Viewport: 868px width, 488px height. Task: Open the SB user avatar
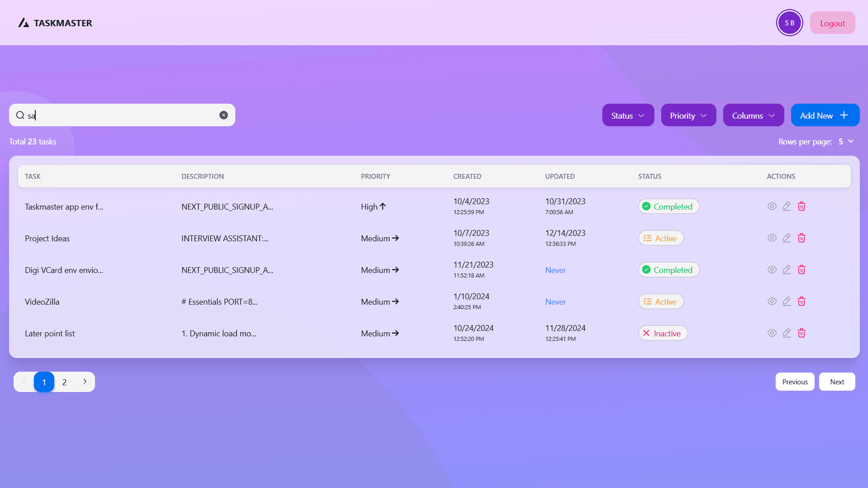(x=789, y=23)
